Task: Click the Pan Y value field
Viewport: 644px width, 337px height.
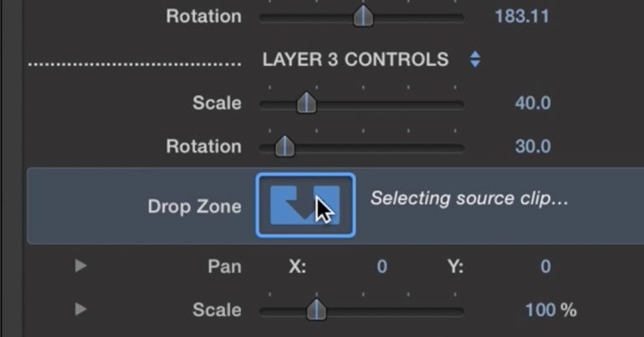Action: coord(545,267)
